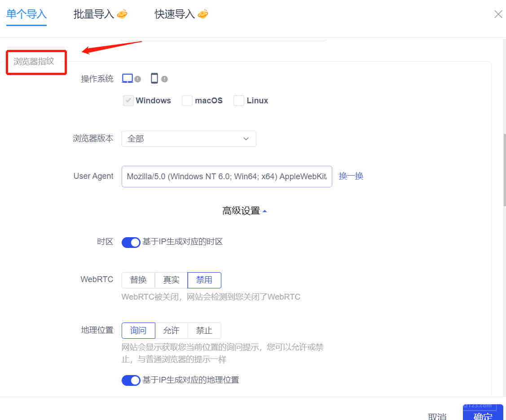The width and height of the screenshot is (506, 420).
Task: Check the Linux checkbox
Action: 239,101
